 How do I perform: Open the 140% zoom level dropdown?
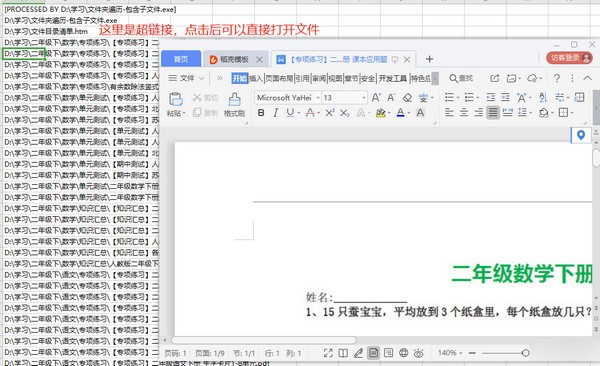point(450,353)
